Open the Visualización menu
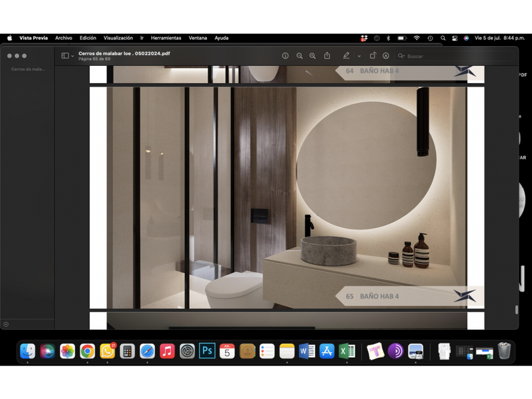Image resolution: width=532 pixels, height=399 pixels. coord(118,38)
